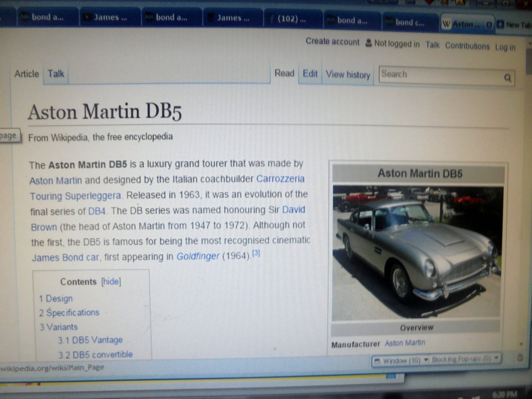532x399 pixels.
Task: Click the padlock icon in the status bar
Action: [x=520, y=357]
